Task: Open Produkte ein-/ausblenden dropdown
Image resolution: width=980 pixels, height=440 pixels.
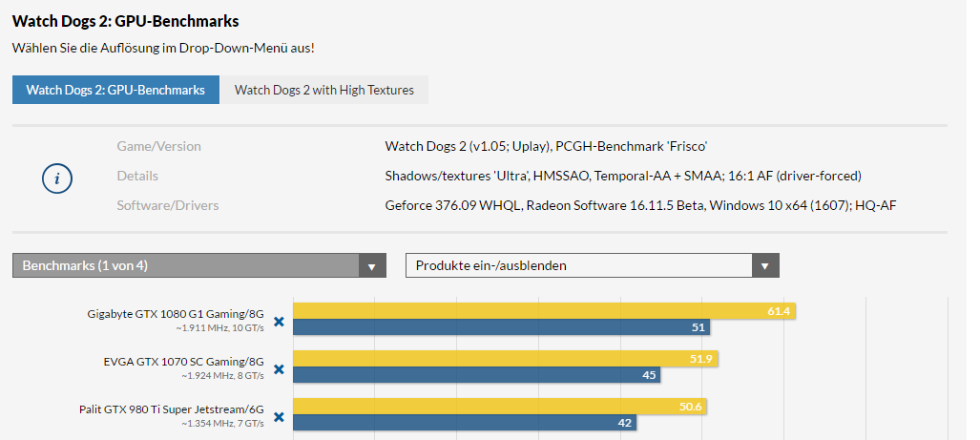Action: pos(593,265)
